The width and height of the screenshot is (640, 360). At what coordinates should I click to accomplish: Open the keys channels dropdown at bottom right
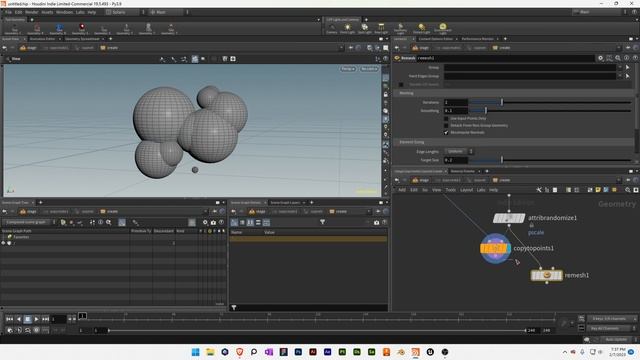(612, 319)
